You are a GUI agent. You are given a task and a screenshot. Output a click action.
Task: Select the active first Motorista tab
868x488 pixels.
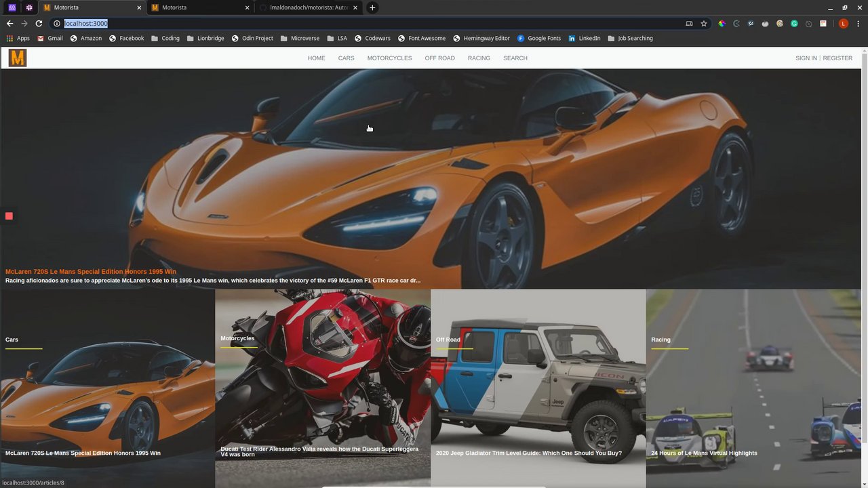[92, 7]
